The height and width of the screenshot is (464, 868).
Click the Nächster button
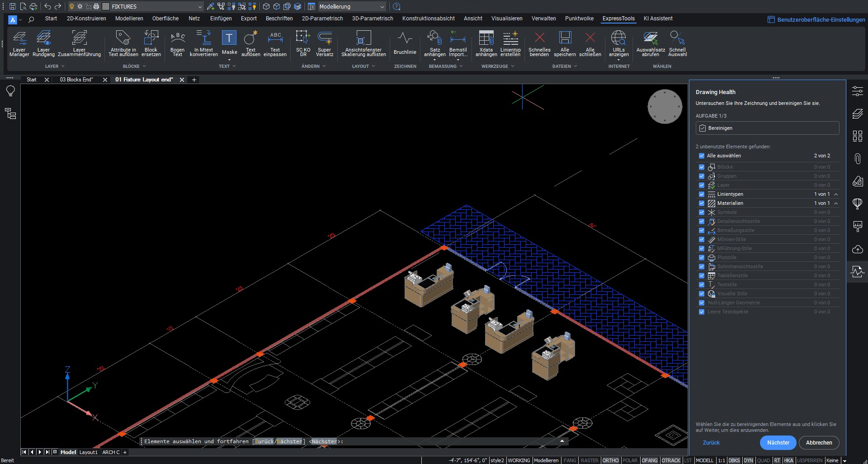[x=778, y=443]
